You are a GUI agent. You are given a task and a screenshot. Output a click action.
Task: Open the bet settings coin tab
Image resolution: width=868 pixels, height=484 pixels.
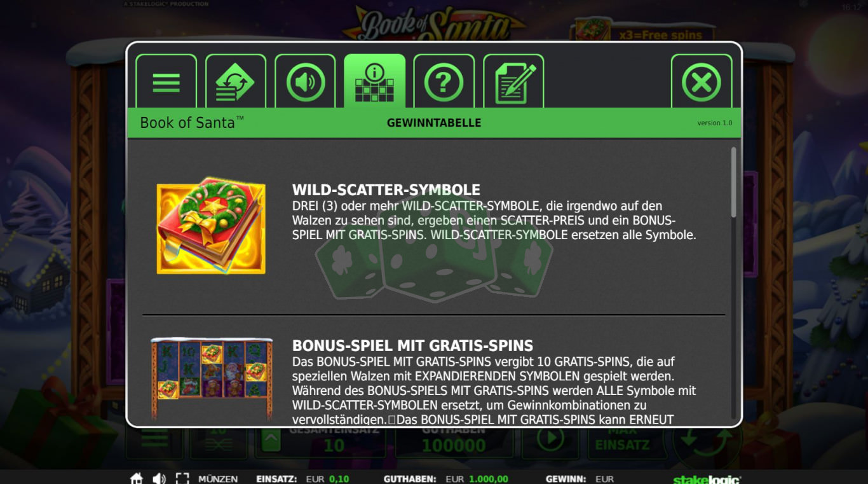click(x=235, y=81)
